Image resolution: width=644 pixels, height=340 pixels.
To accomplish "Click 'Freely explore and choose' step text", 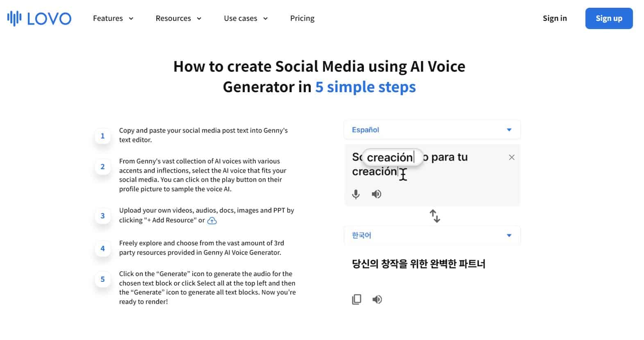I will click(x=202, y=248).
